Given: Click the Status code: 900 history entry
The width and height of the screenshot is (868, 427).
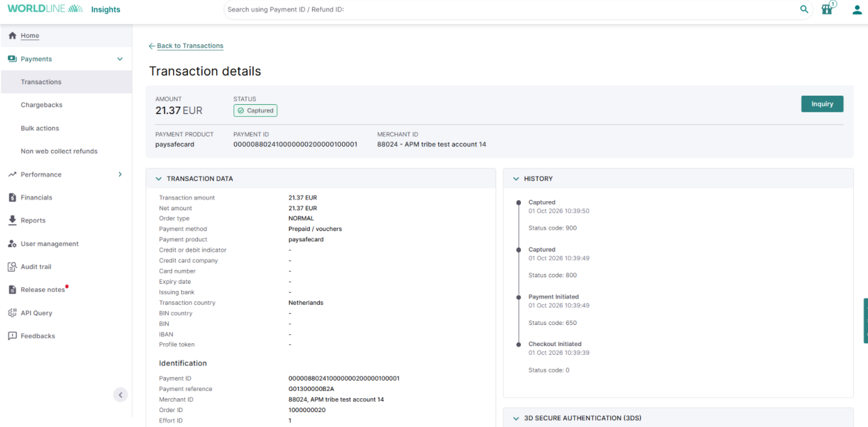Looking at the screenshot, I should [x=552, y=228].
